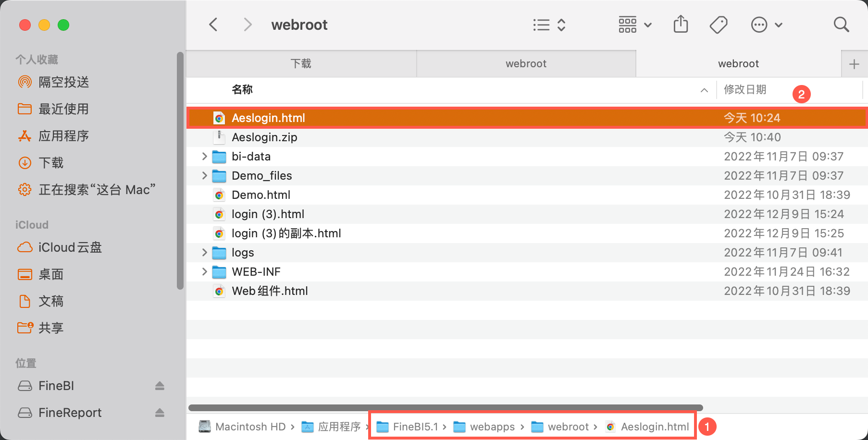Eject the FineReport volume

coord(160,413)
